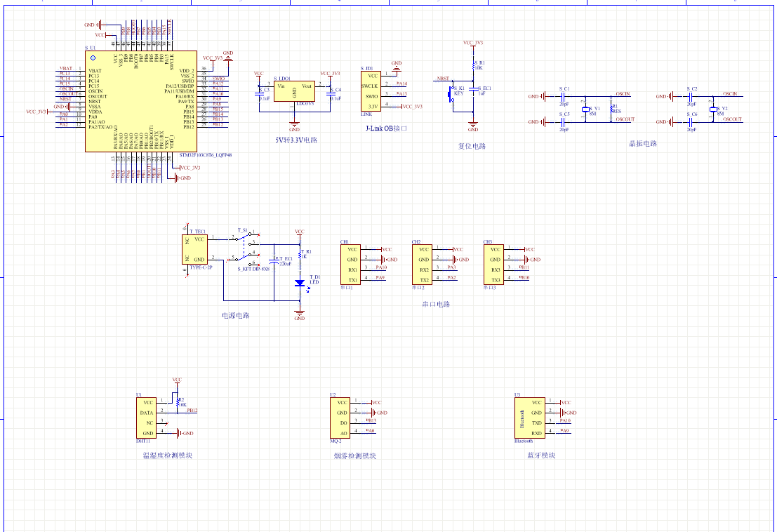Select the DHT11 sensor module U1
The width and height of the screenshot is (777, 532).
(x=146, y=418)
